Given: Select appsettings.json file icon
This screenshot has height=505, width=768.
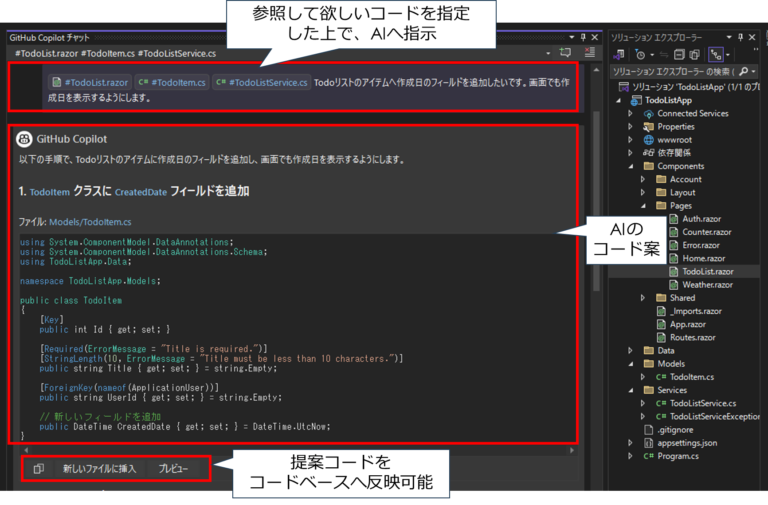Looking at the screenshot, I should [x=648, y=443].
